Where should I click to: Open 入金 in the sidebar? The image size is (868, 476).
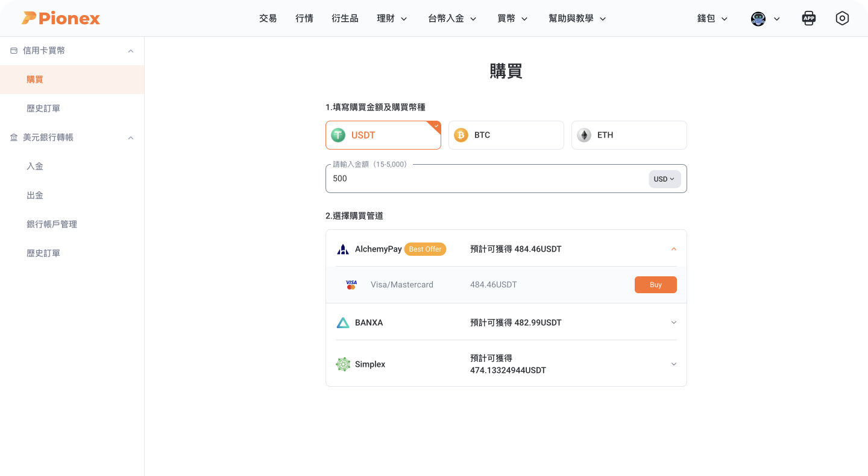(x=72, y=167)
